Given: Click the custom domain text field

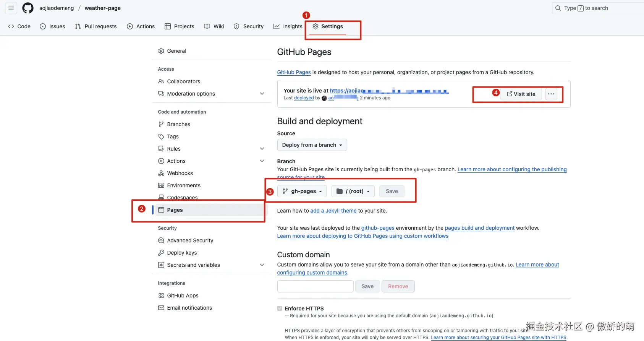Looking at the screenshot, I should coord(315,286).
